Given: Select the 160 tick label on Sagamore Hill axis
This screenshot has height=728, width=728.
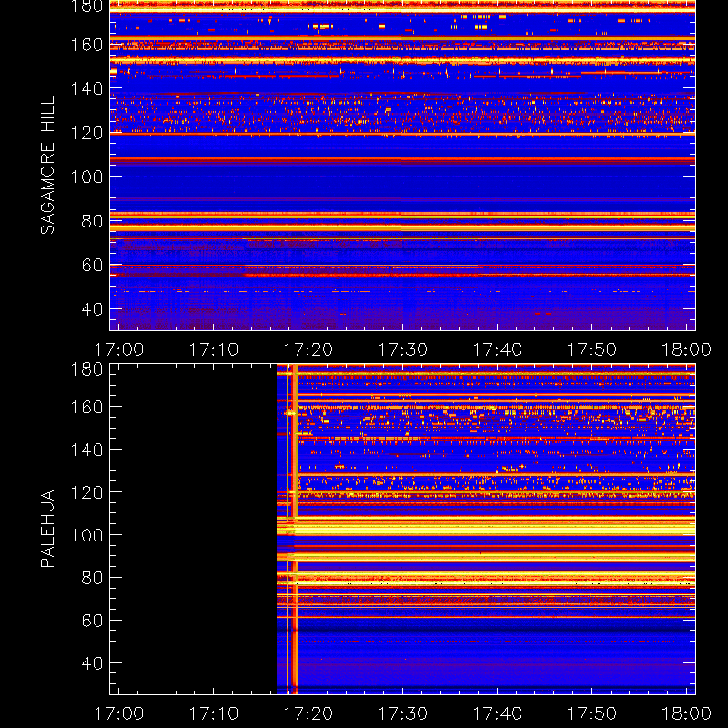Looking at the screenshot, I should (86, 45).
